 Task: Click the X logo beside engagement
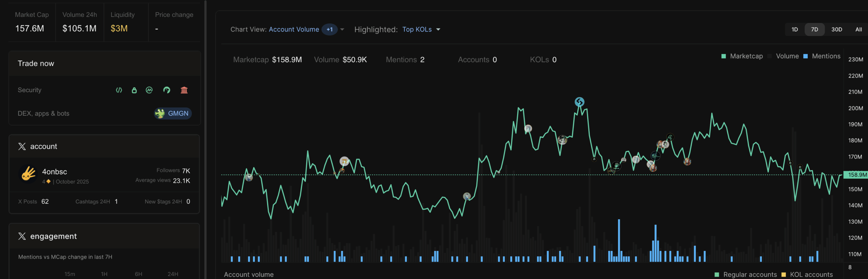22,236
